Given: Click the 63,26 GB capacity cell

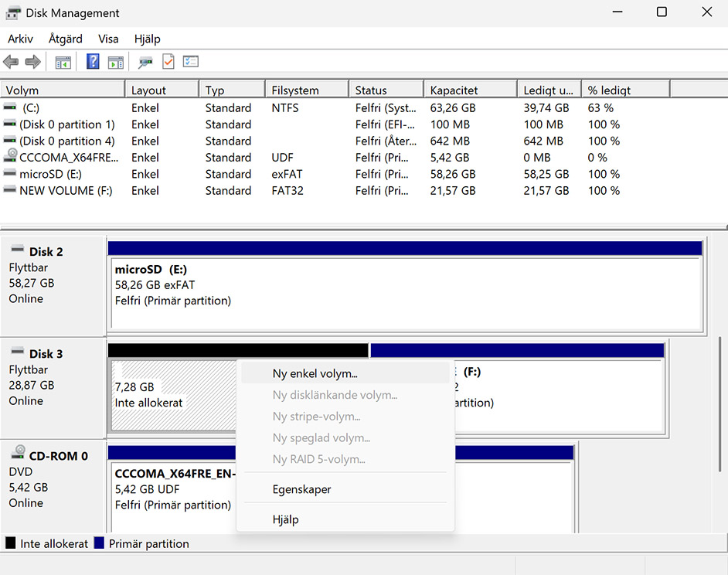Looking at the screenshot, I should (453, 107).
